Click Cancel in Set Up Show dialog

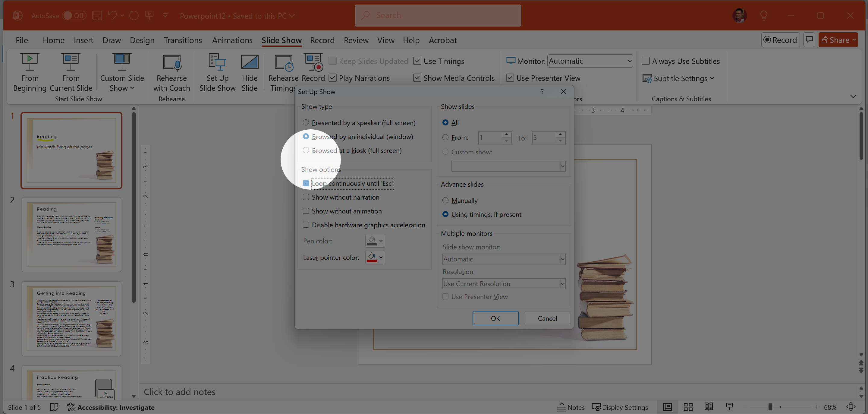click(547, 318)
